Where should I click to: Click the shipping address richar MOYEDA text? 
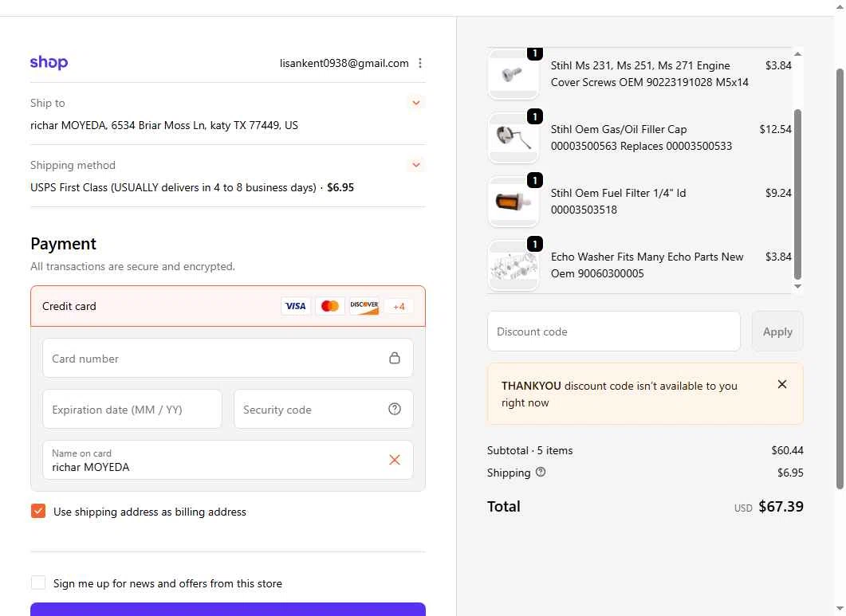tap(164, 125)
